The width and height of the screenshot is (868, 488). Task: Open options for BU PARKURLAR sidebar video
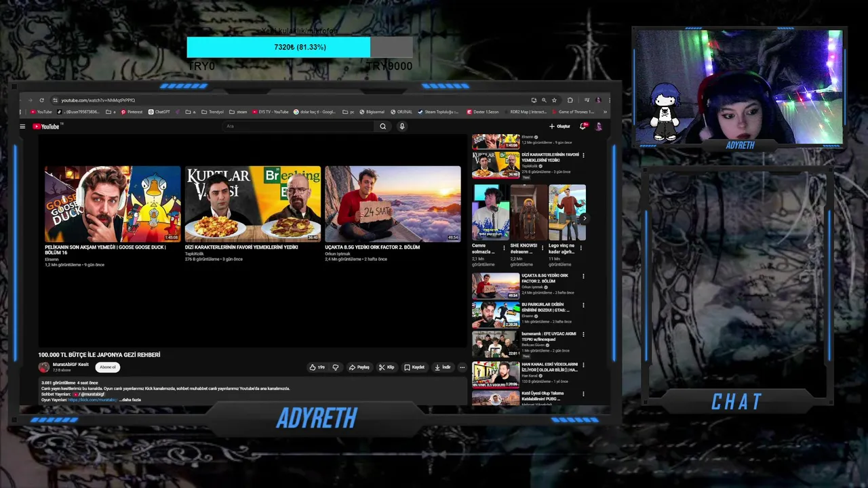coord(583,306)
